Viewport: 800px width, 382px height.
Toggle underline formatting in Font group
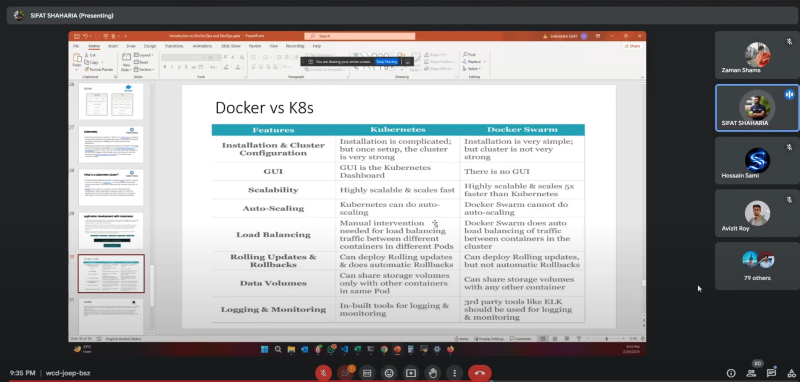click(179, 67)
